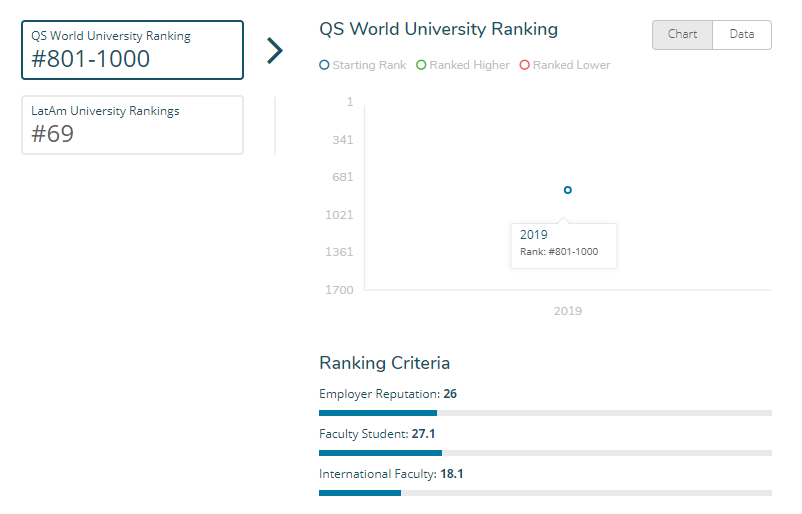Image resolution: width=802 pixels, height=514 pixels.
Task: Click the 'International Faculty: 18.1' label
Action: [x=391, y=474]
